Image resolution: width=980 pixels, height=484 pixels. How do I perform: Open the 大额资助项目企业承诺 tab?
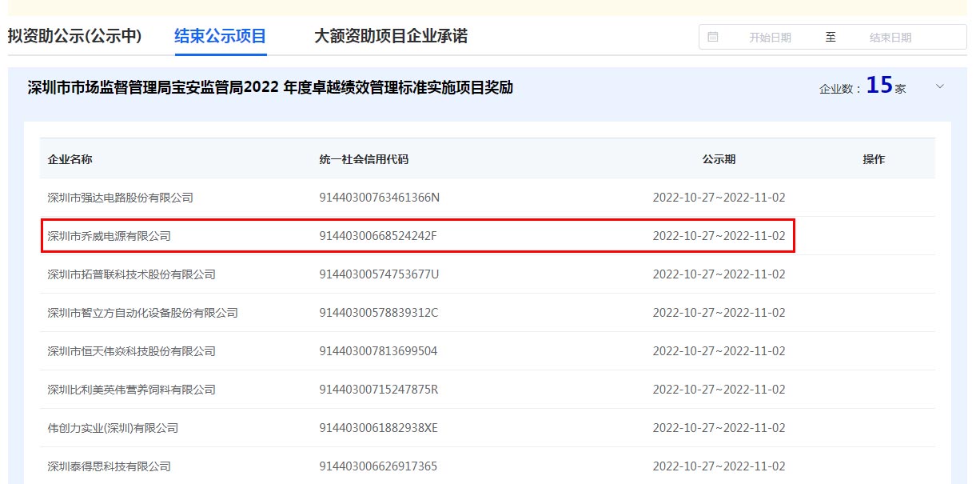coord(390,36)
